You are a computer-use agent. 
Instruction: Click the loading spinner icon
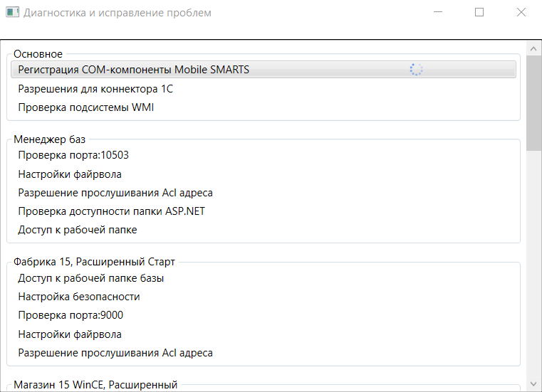(x=416, y=70)
